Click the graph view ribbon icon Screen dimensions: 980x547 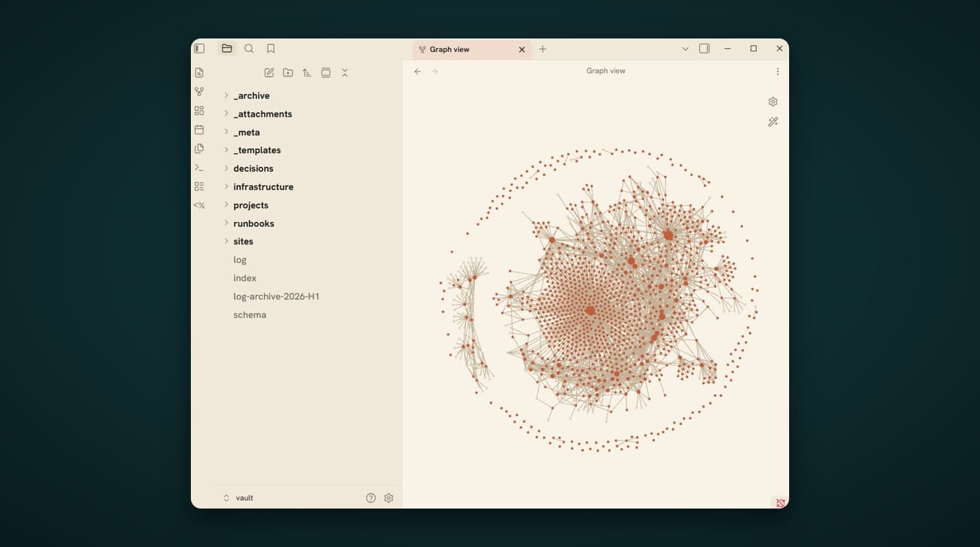(x=199, y=92)
